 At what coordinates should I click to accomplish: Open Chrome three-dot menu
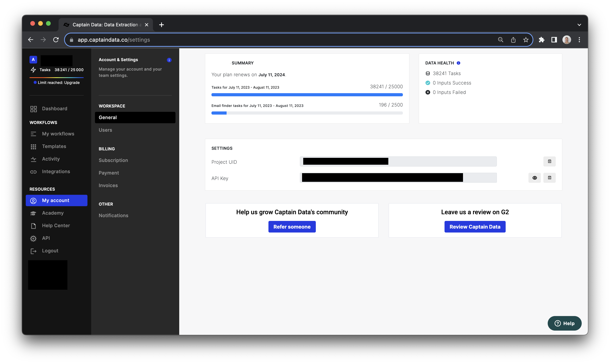pyautogui.click(x=579, y=40)
